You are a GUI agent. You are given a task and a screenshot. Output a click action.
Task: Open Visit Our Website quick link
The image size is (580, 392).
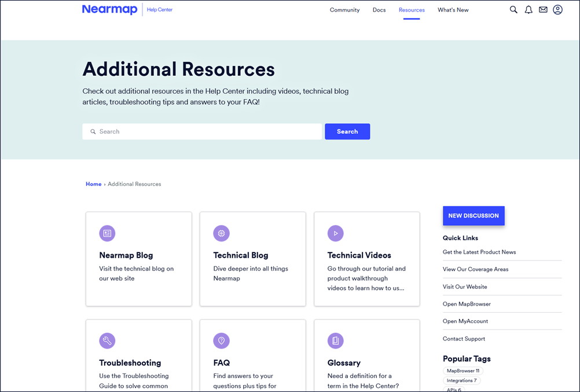(x=465, y=287)
